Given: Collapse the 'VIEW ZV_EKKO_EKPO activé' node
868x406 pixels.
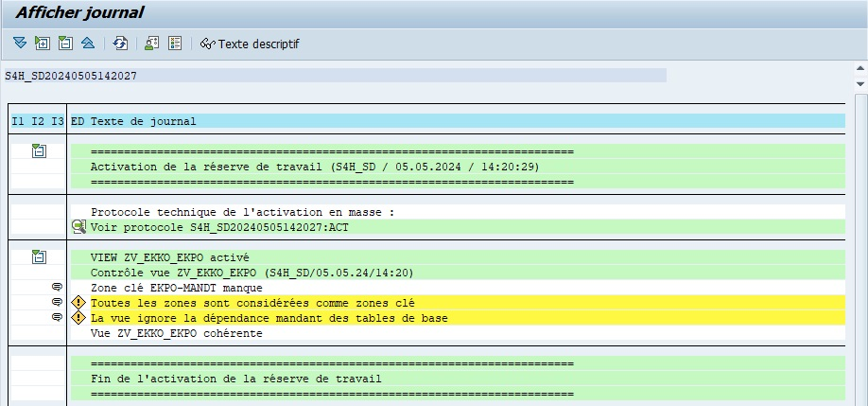Looking at the screenshot, I should click(38, 256).
